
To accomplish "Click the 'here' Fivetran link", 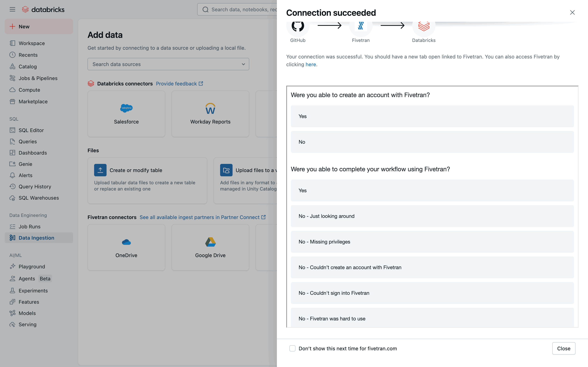I will (x=311, y=64).
